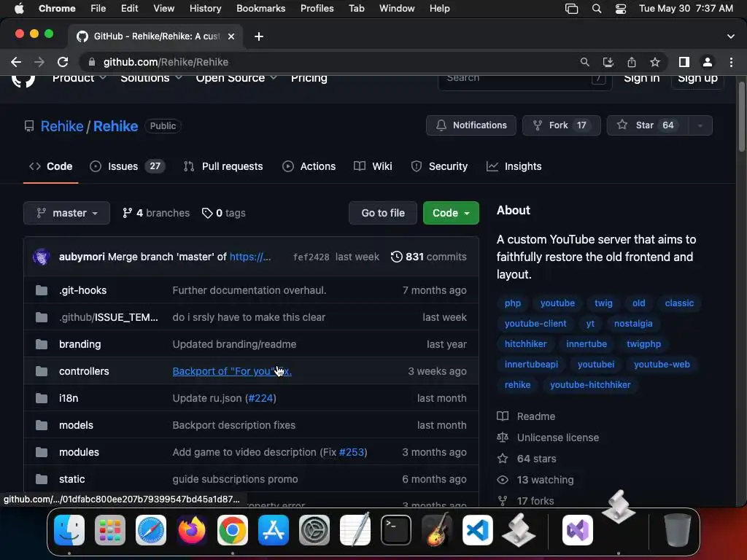Click the Sign in link

[x=642, y=79]
